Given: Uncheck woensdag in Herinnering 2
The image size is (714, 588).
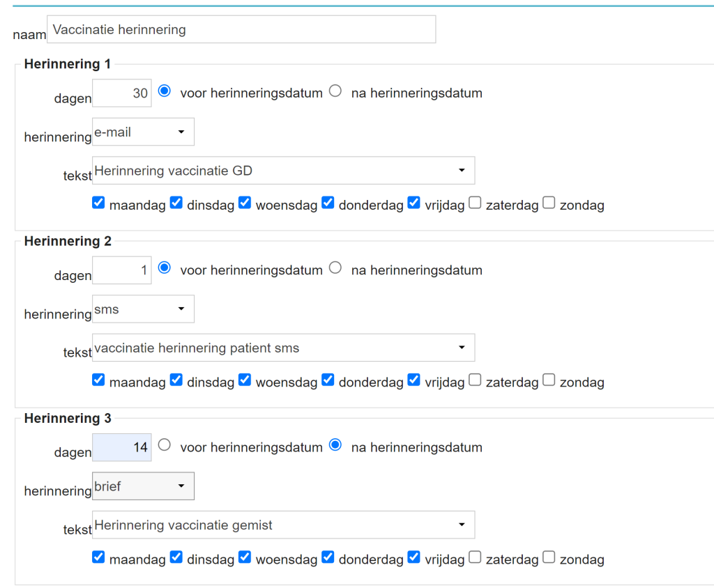Looking at the screenshot, I should [x=245, y=380].
